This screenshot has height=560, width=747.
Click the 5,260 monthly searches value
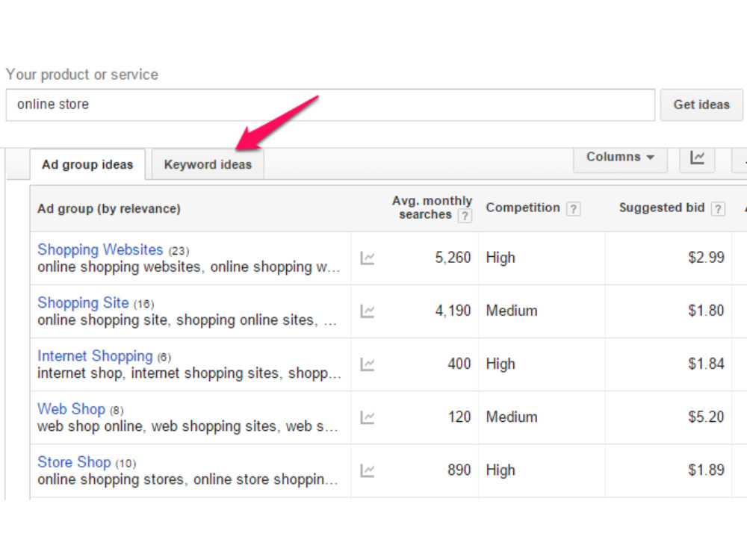tap(453, 258)
